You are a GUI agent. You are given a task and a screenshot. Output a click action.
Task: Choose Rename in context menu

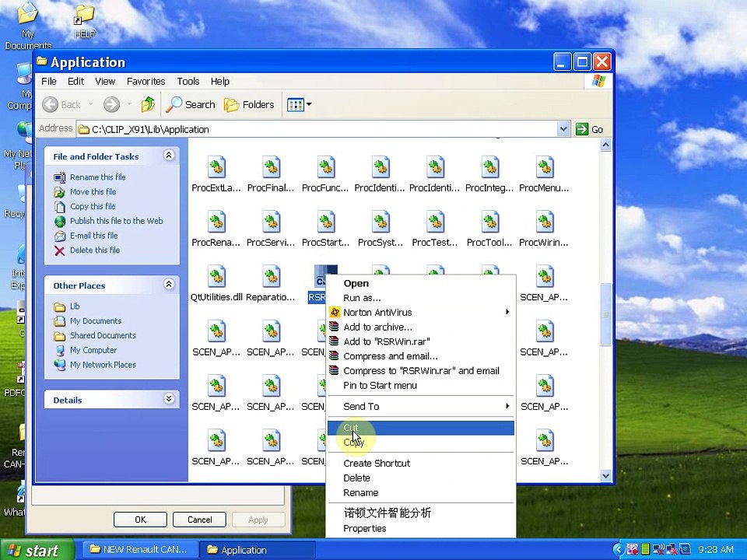pos(421,493)
